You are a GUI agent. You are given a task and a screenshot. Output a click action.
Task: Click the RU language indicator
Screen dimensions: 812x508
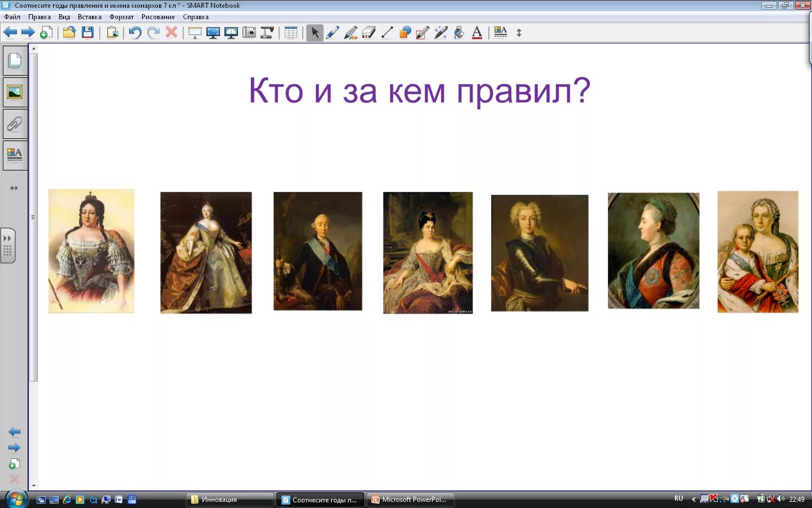point(678,499)
